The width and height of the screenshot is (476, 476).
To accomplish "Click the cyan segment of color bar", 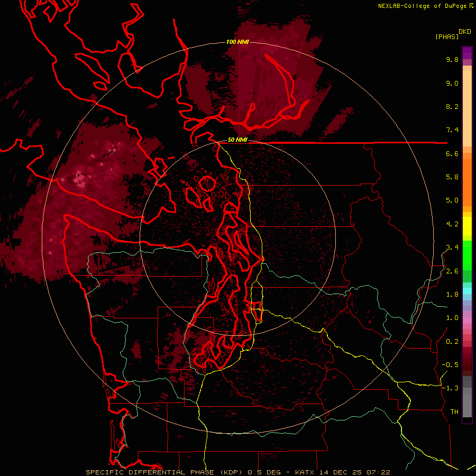I will [x=467, y=291].
